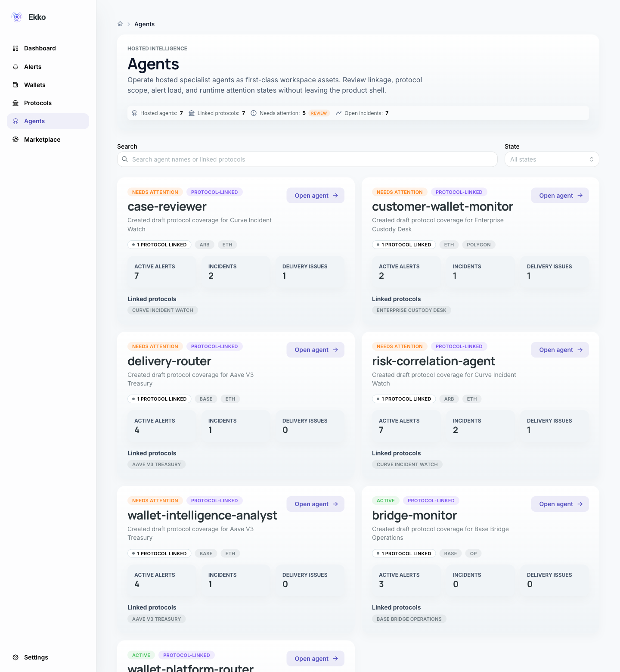Click the home breadcrumb icon

pos(120,24)
